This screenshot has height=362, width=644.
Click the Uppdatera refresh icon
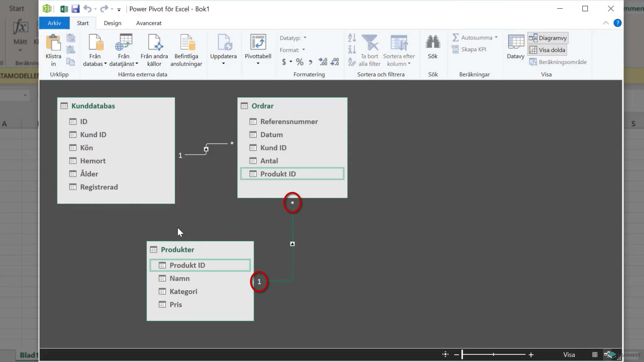(223, 47)
